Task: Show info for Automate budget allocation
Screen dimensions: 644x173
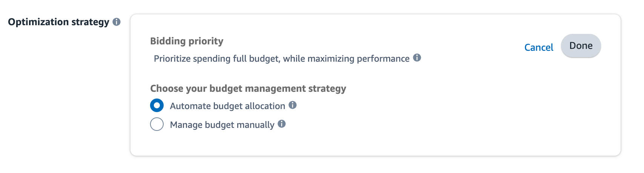Action: pos(293,105)
